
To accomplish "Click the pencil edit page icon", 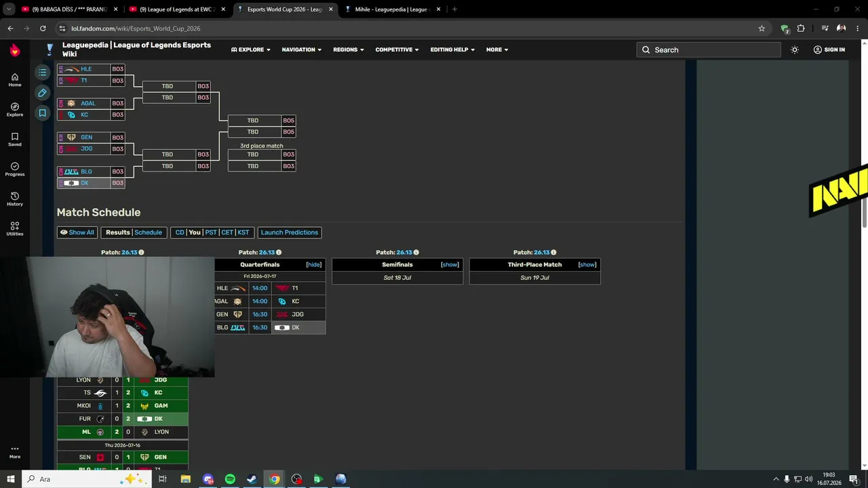I will (42, 93).
